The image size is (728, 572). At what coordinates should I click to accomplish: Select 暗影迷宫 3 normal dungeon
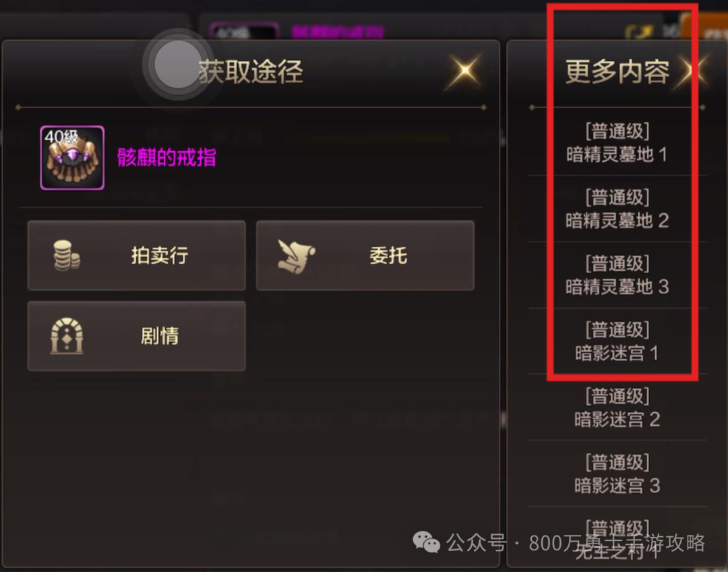coord(617,474)
